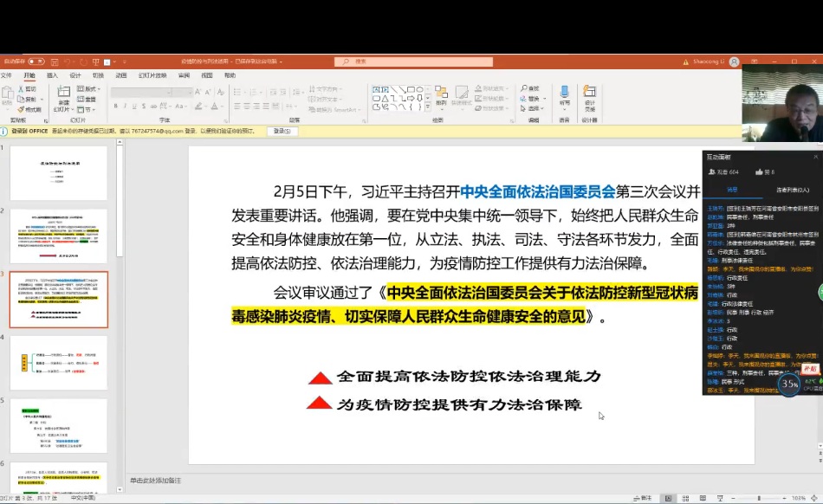Switch to the Transitions (切换) ribbon tab
The width and height of the screenshot is (823, 504).
(x=98, y=75)
